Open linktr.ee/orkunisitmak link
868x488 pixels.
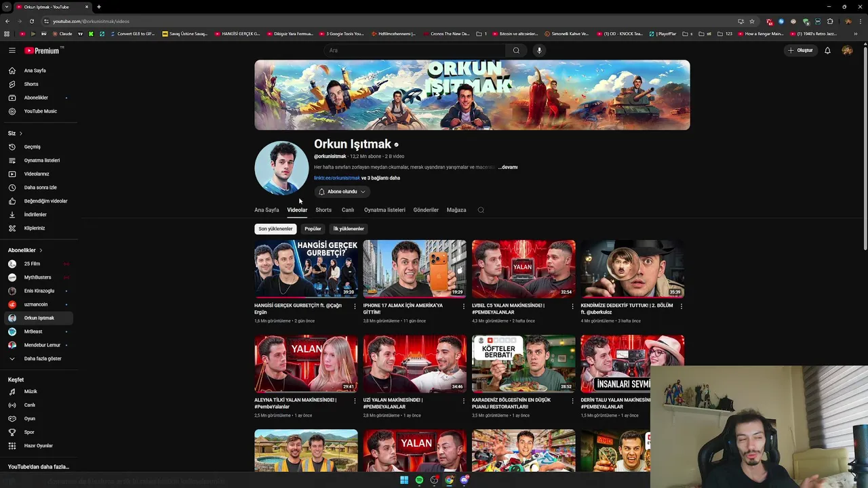click(337, 178)
